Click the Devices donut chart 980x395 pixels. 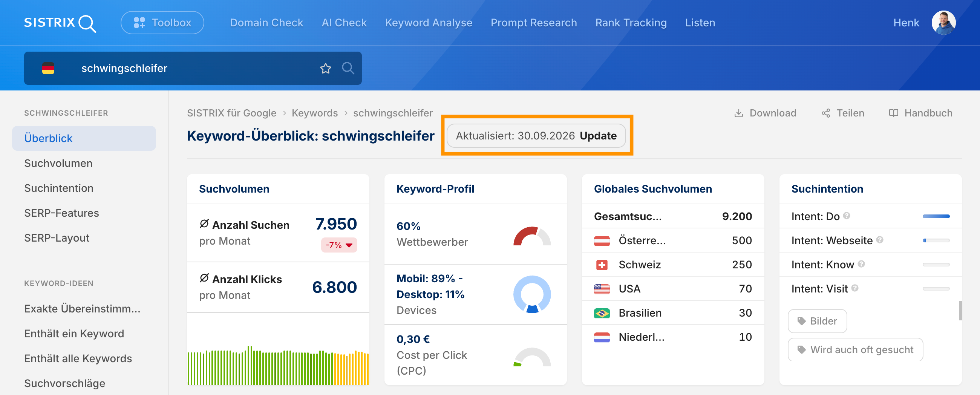pos(531,294)
